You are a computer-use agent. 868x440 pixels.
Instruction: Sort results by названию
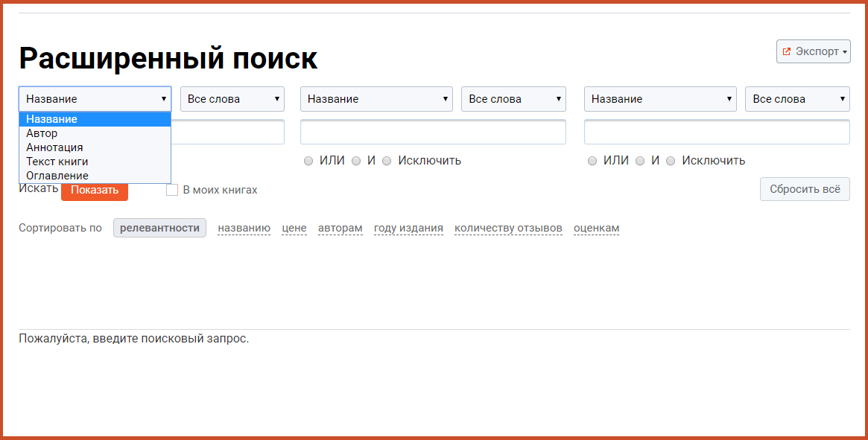tap(244, 228)
